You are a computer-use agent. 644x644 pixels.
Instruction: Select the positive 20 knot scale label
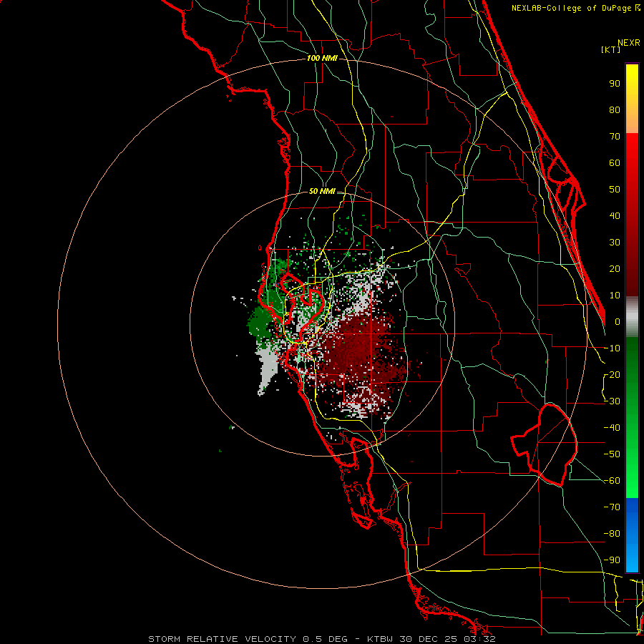[615, 269]
